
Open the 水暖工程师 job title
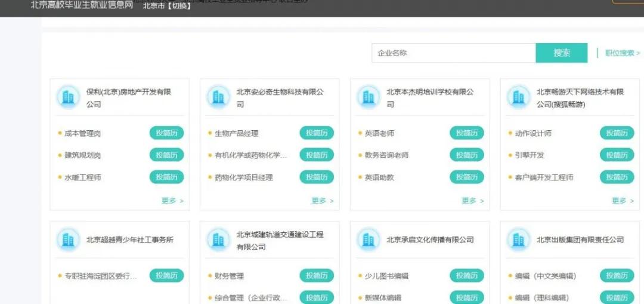pyautogui.click(x=82, y=177)
